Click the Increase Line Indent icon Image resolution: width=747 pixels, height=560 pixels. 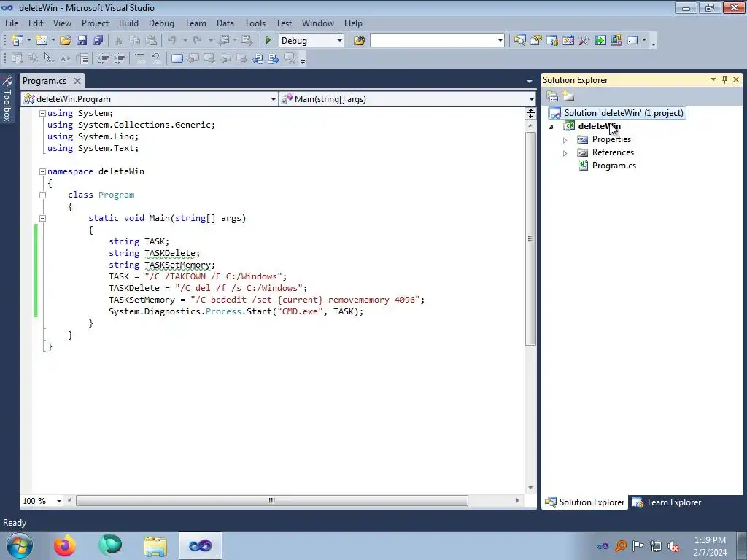[x=119, y=58]
